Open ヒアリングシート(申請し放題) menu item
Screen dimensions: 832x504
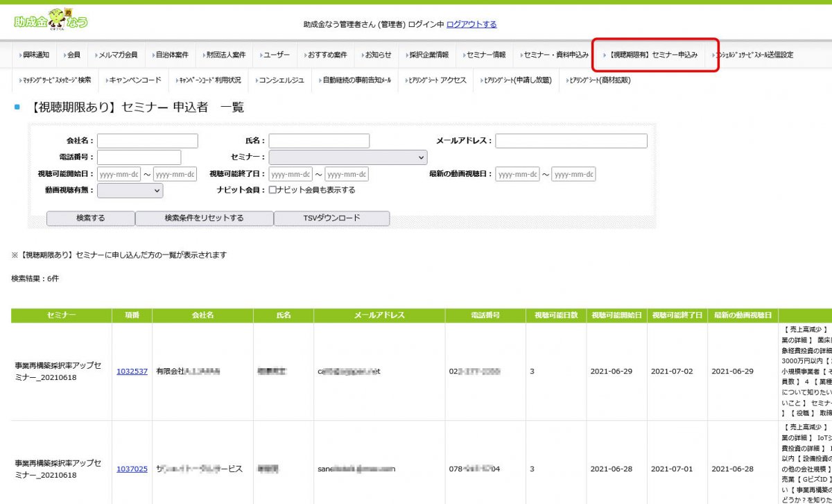(515, 80)
